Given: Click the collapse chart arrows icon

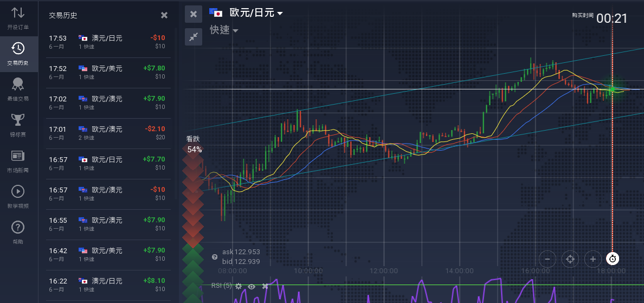Looking at the screenshot, I should (194, 36).
